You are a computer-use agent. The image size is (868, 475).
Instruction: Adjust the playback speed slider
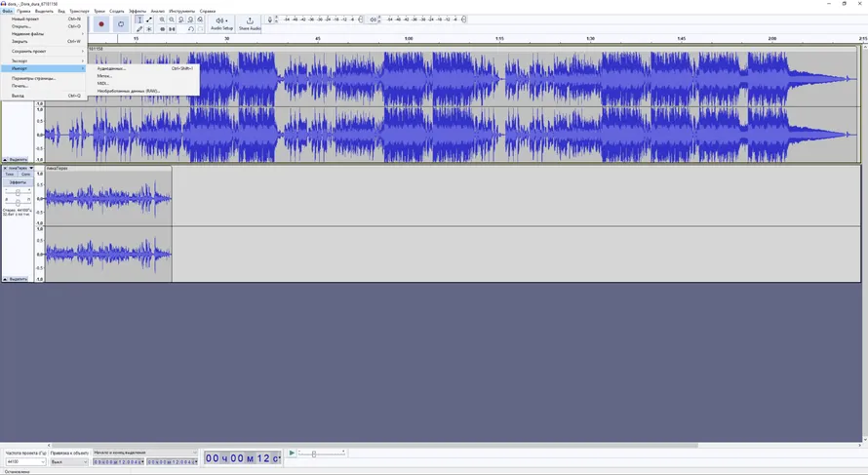pyautogui.click(x=314, y=454)
